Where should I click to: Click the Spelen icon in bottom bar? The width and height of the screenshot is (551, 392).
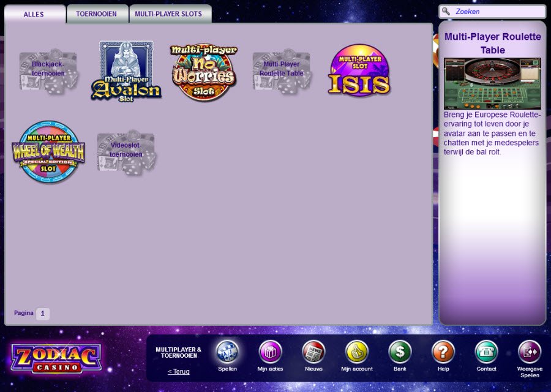pos(227,352)
